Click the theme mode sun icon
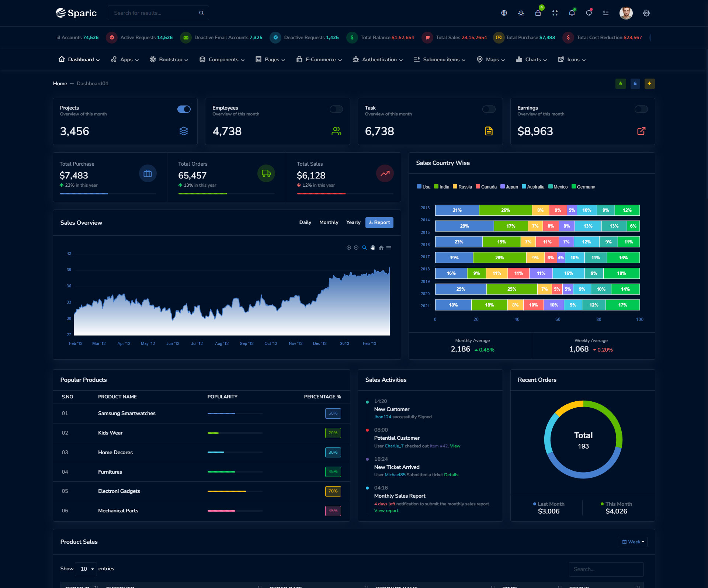 [x=521, y=13]
